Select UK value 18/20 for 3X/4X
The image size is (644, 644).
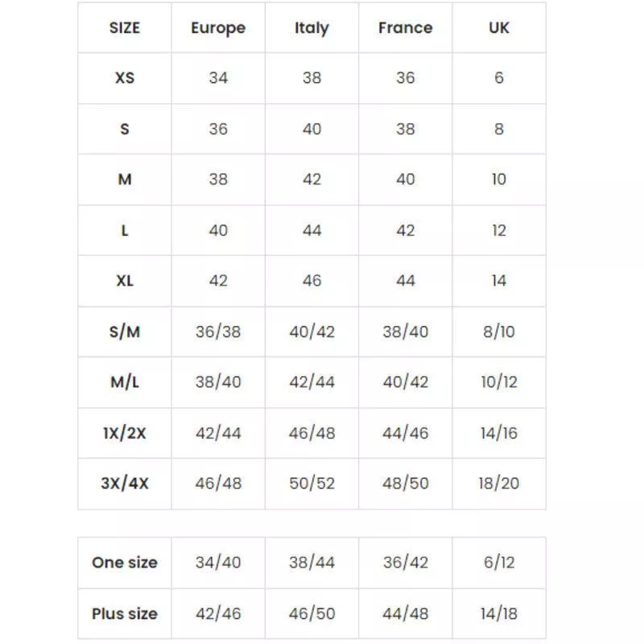499,484
